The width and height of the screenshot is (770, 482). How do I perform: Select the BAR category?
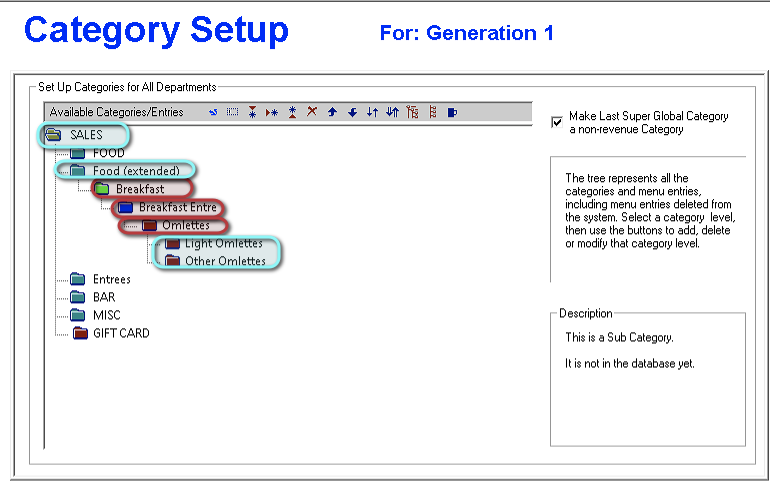[104, 297]
